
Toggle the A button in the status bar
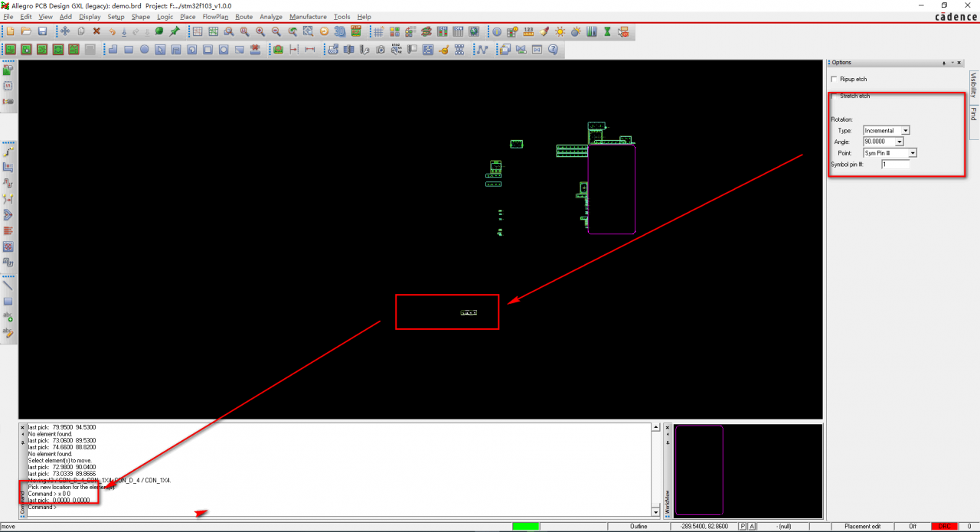tap(752, 527)
